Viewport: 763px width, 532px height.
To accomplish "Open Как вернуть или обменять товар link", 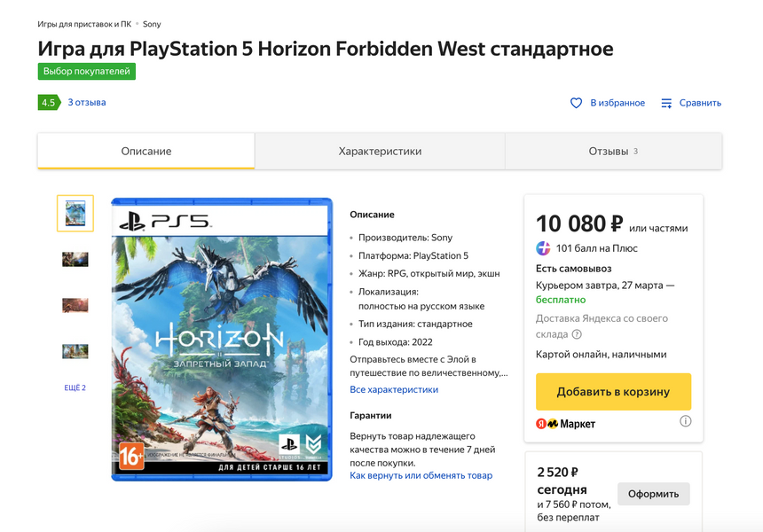I will point(421,475).
